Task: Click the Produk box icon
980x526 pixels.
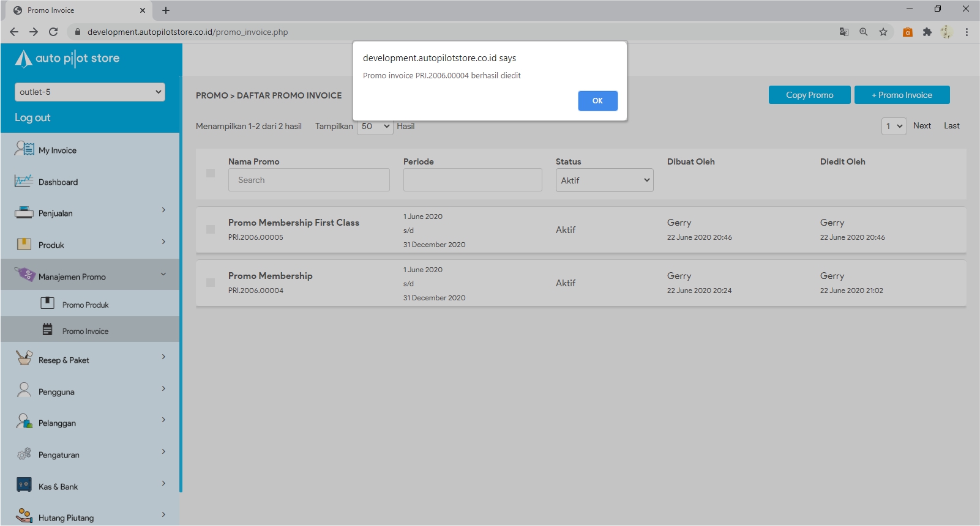Action: 24,245
